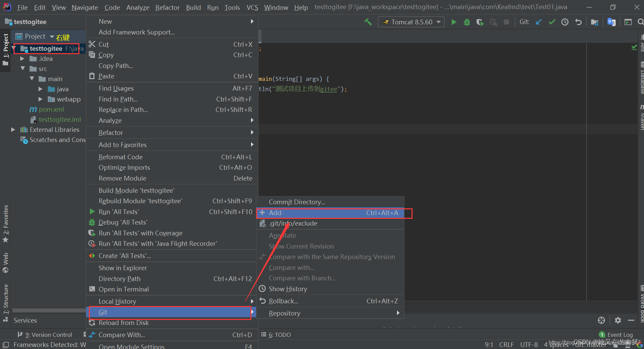Click the UTF-8 encoding status widget
Viewport: 644px width, 349px height.
[x=529, y=345]
